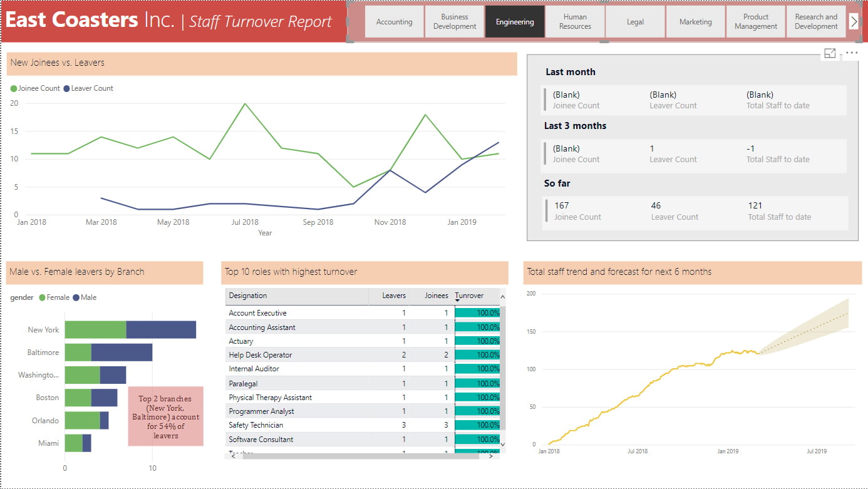The image size is (868, 489).
Task: Click the East Coasters Inc. report title
Action: coord(90,21)
